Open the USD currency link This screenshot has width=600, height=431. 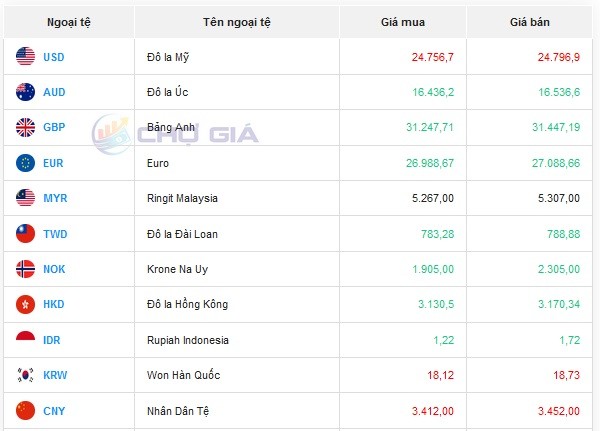54,57
